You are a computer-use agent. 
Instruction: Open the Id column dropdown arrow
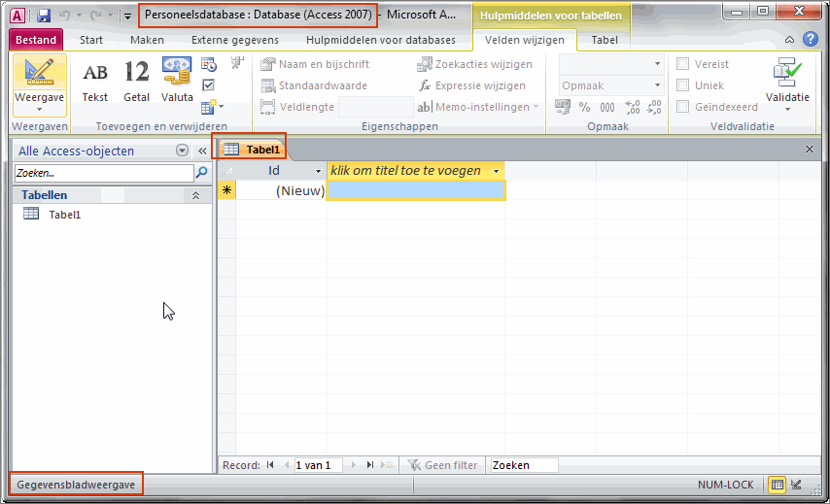pos(318,171)
